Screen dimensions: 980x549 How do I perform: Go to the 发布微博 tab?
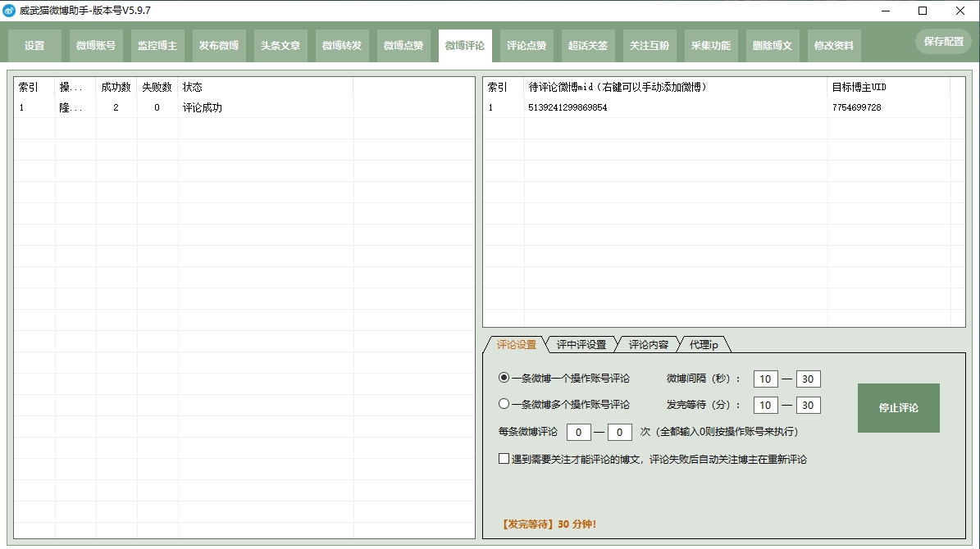point(219,46)
